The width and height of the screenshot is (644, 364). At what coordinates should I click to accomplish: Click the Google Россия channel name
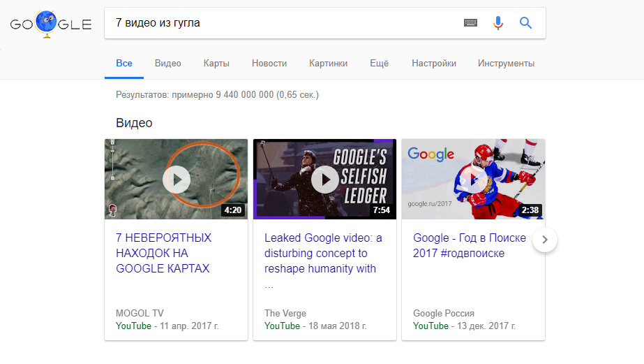[x=444, y=313]
